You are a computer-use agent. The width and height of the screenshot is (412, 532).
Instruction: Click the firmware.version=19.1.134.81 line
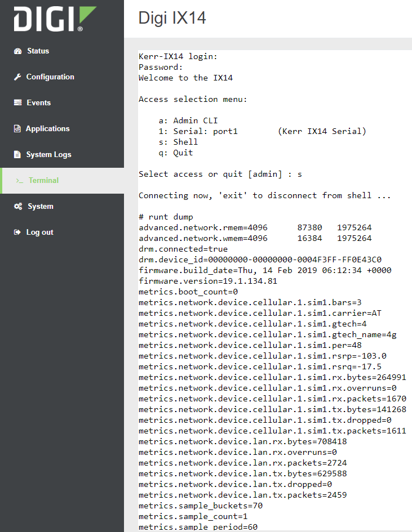pos(208,281)
